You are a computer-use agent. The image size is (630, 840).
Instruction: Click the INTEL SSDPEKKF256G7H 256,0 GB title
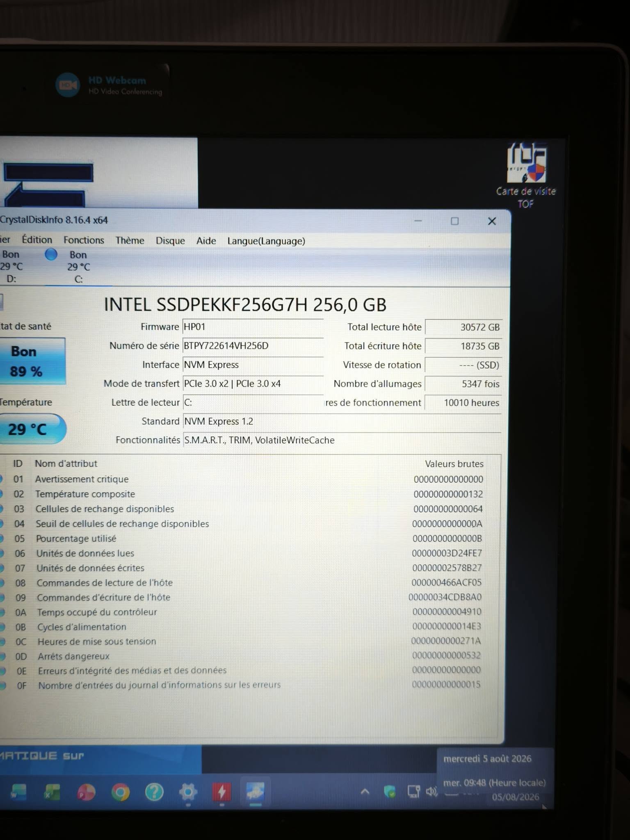click(x=245, y=305)
